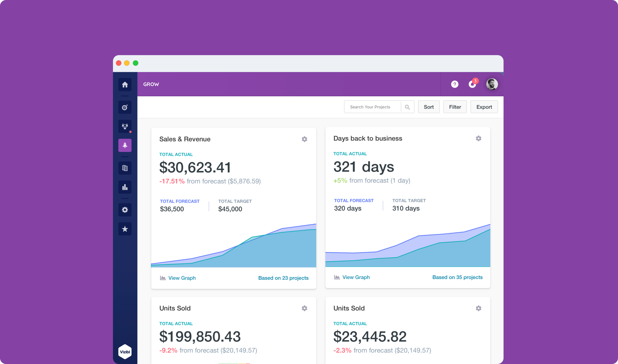
Task: Open the Sort button
Action: coord(429,107)
